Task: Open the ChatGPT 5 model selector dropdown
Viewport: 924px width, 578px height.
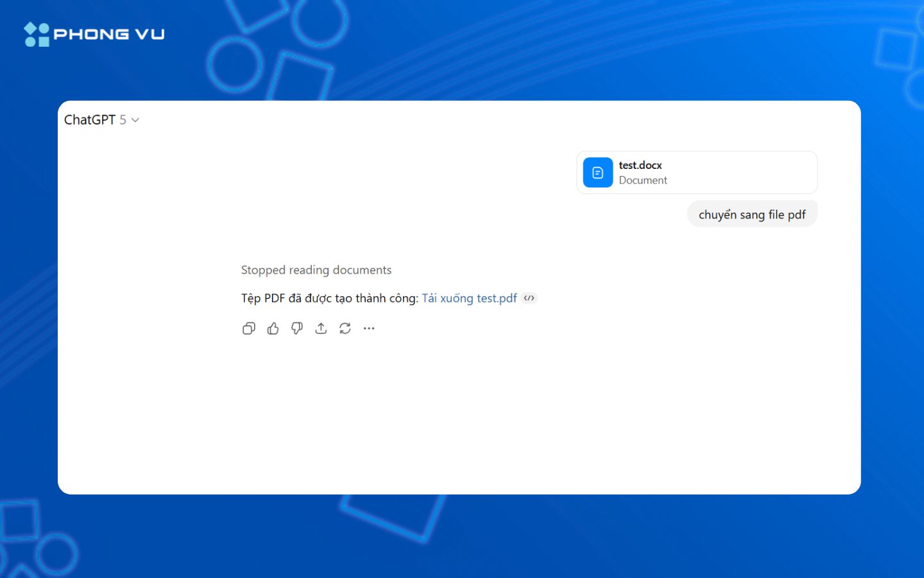Action: pos(101,119)
